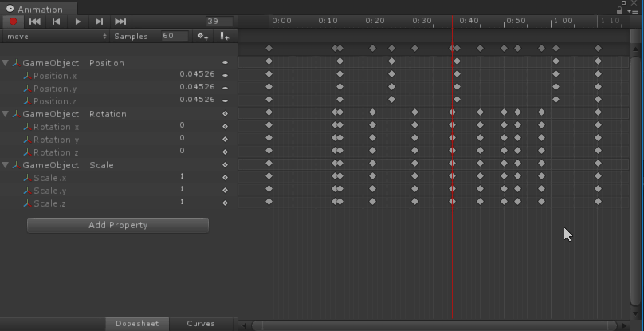Jump to first frame of clip
The height and width of the screenshot is (331, 644).
pos(35,22)
